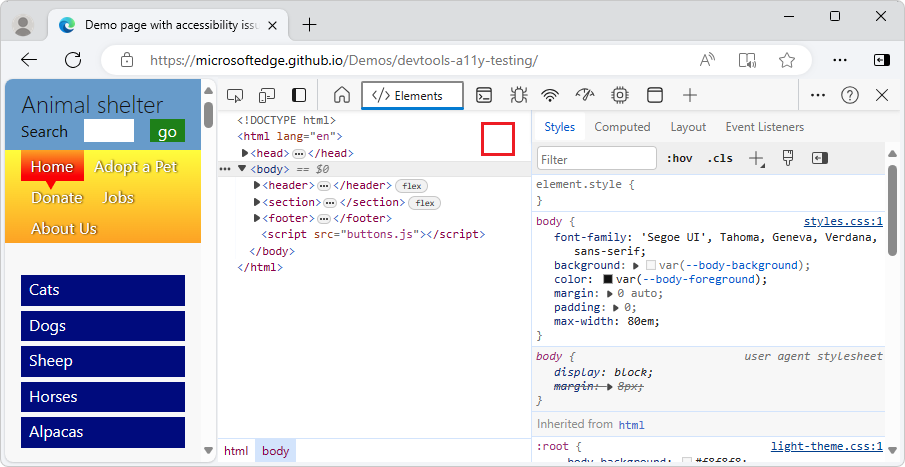Viewport: 905px width, 467px height.
Task: Switch to the Computed tab
Action: 622,127
